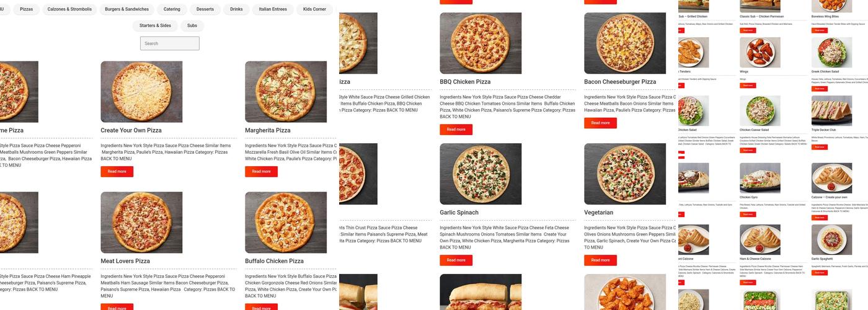Show the Italian Entrees category
The image size is (868, 310).
click(273, 9)
